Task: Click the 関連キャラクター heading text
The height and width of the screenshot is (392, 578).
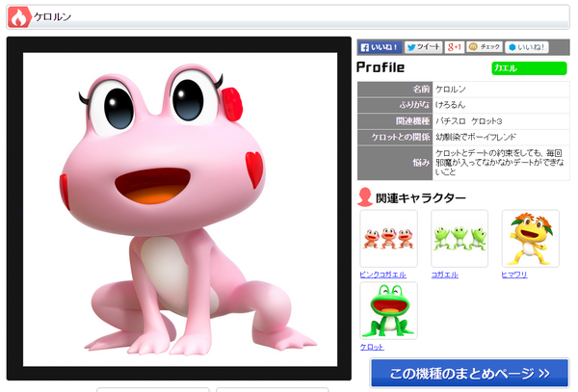Action: point(421,198)
